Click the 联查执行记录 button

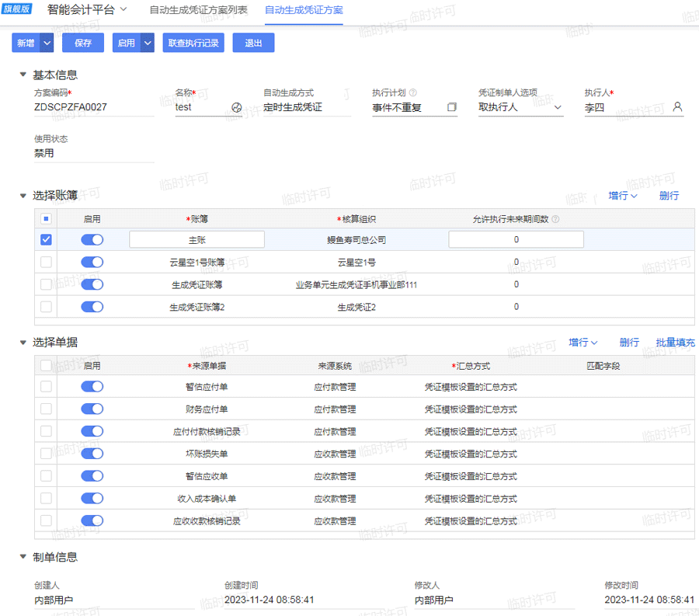193,43
